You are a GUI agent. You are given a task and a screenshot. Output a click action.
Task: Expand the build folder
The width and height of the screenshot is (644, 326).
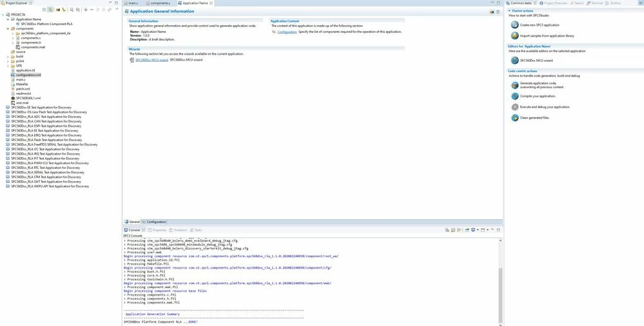(8, 57)
